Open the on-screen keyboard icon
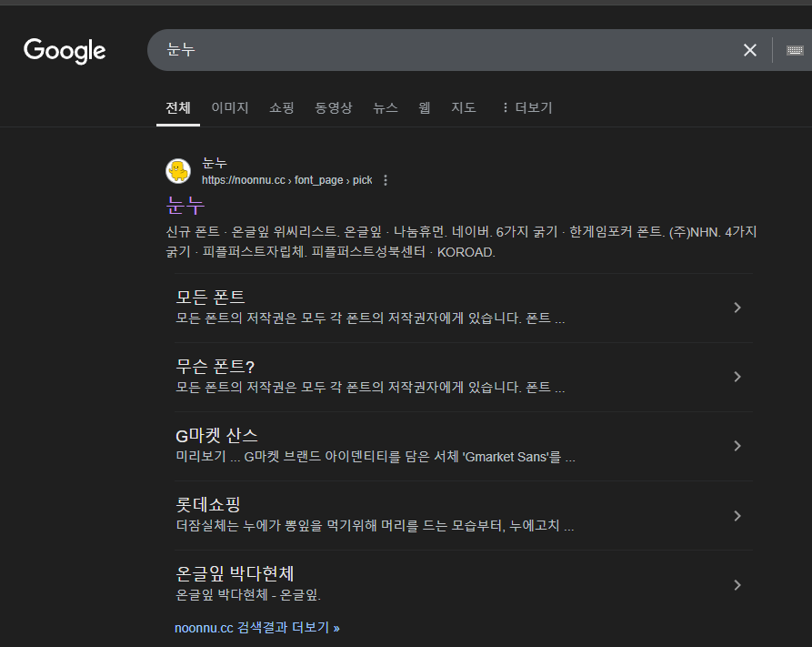Screen dimensions: 812x647 (795, 50)
